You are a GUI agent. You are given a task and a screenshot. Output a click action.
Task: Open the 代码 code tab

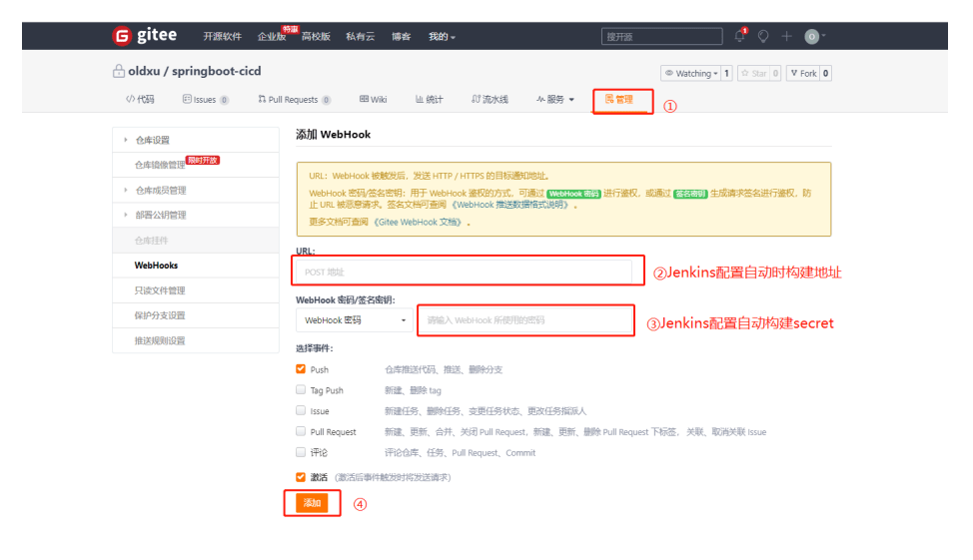(x=140, y=100)
